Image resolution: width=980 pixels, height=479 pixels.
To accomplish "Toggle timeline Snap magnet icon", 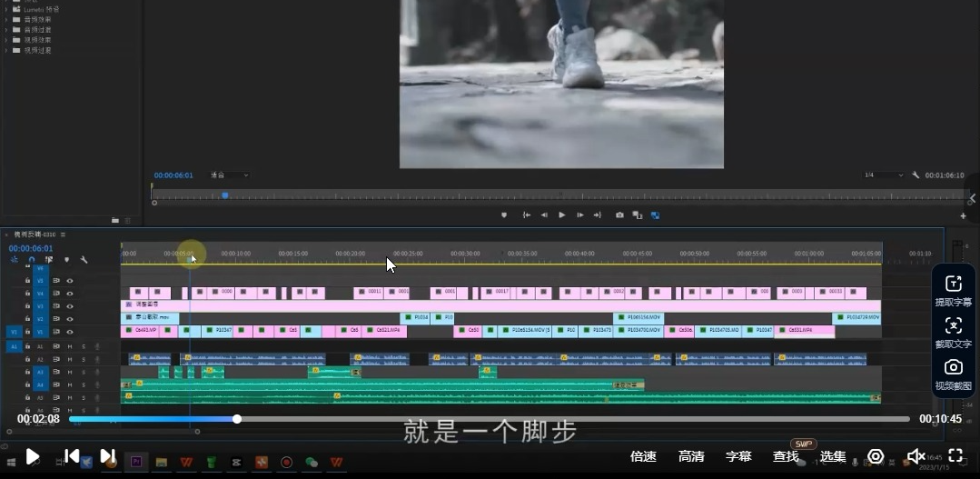I will [32, 260].
